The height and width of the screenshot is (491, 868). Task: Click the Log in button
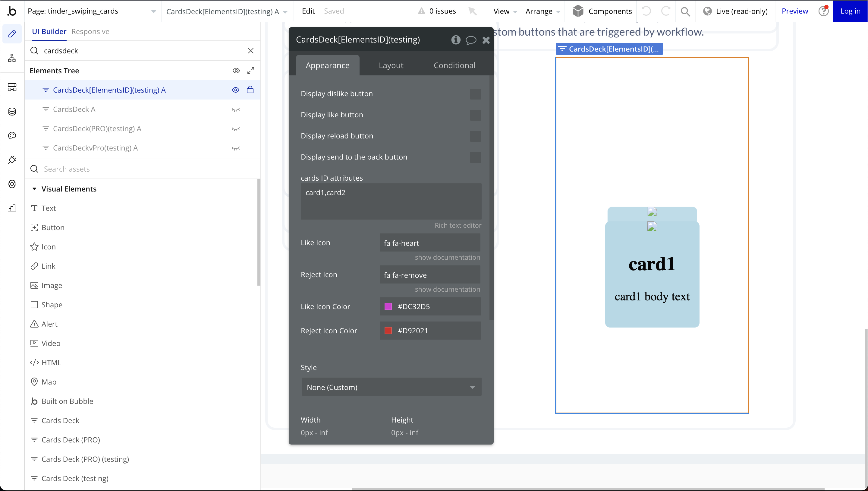coord(850,11)
